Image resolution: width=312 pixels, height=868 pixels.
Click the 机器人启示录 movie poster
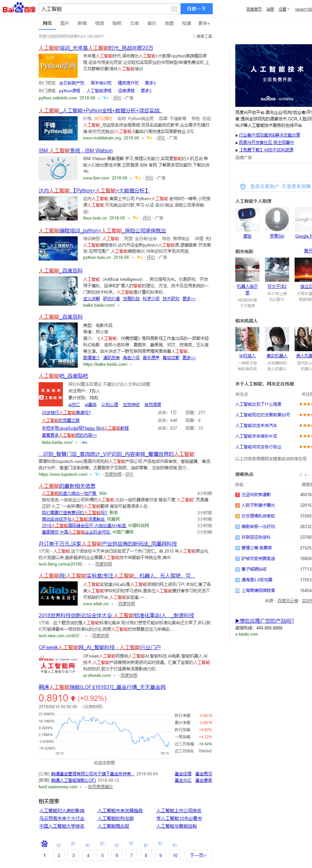[248, 270]
